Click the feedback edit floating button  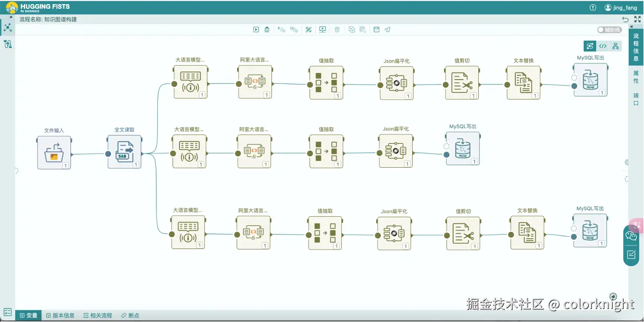click(631, 254)
